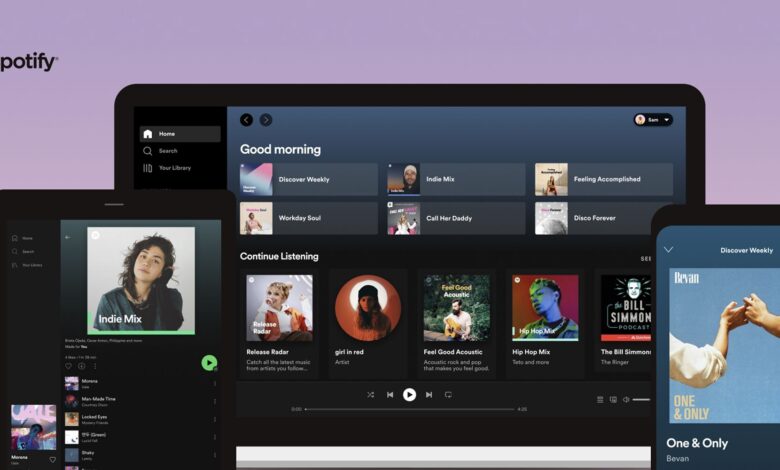
Task: Open the Discover Weekly shortcut tile
Action: pos(308,179)
